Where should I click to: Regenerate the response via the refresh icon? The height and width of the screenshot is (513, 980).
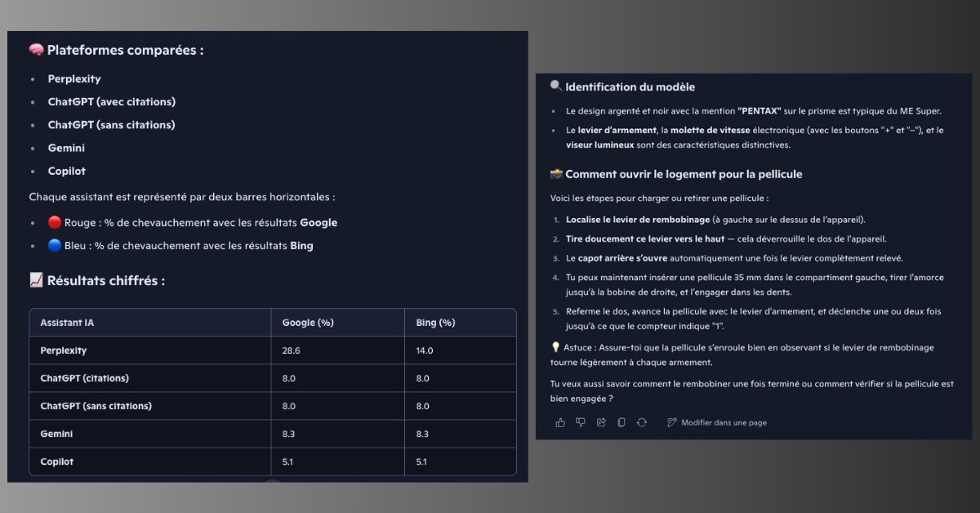click(x=642, y=422)
